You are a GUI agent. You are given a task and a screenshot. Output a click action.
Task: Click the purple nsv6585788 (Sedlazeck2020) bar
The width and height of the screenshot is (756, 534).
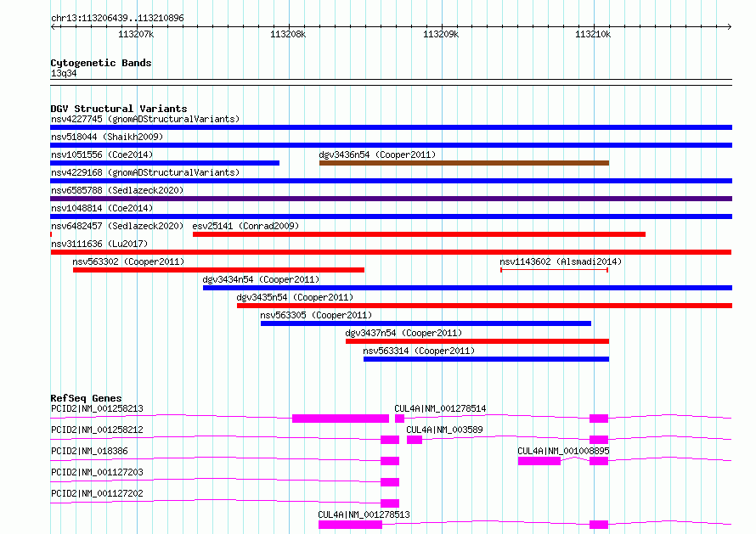391,199
